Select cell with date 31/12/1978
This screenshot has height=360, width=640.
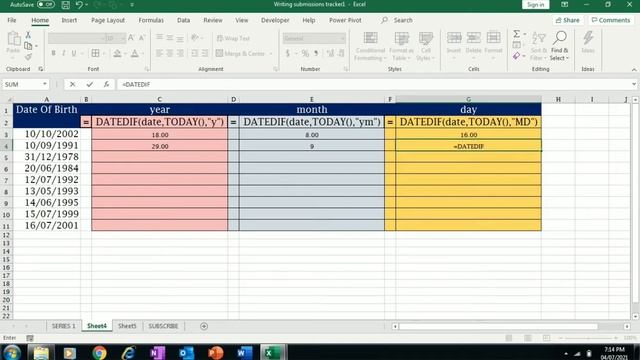pyautogui.click(x=47, y=157)
